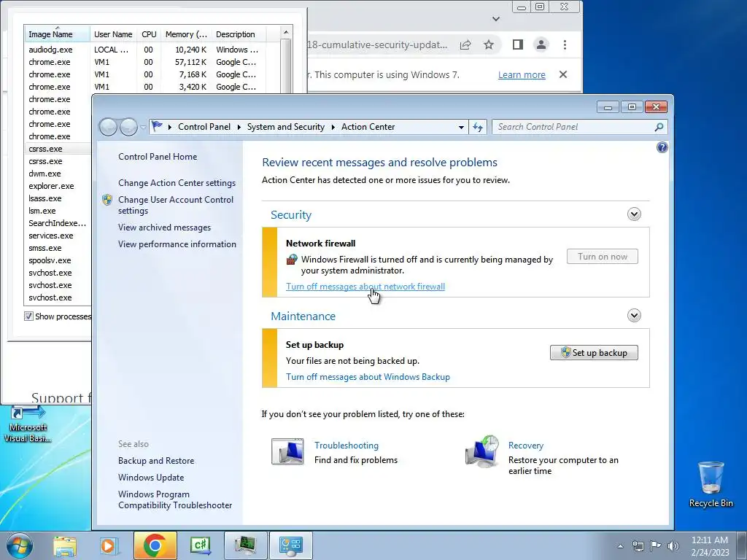Turn off messages about network firewall

(x=365, y=286)
